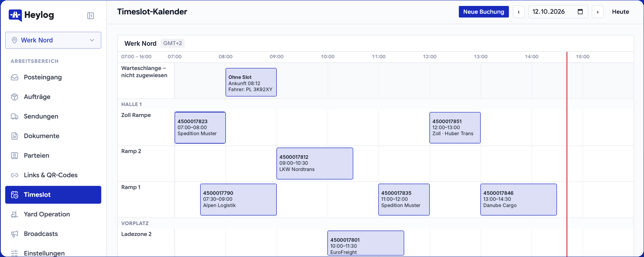Click the Warteschlange – nicht zugewiesen label
The image size is (644, 257).
point(144,72)
